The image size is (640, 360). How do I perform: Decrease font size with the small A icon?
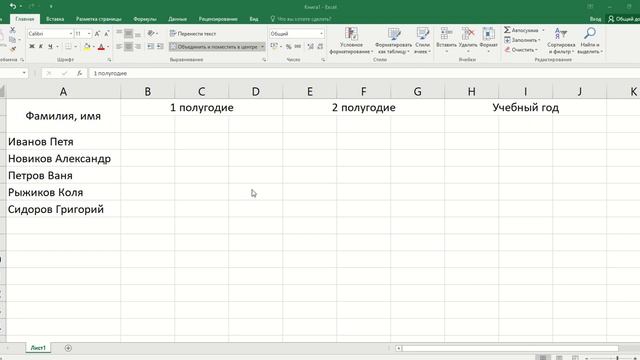[x=107, y=33]
